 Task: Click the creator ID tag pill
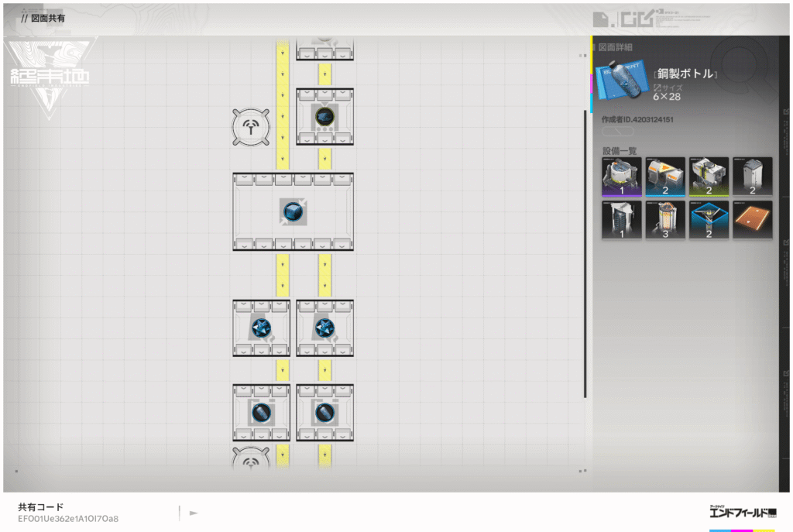click(618, 132)
